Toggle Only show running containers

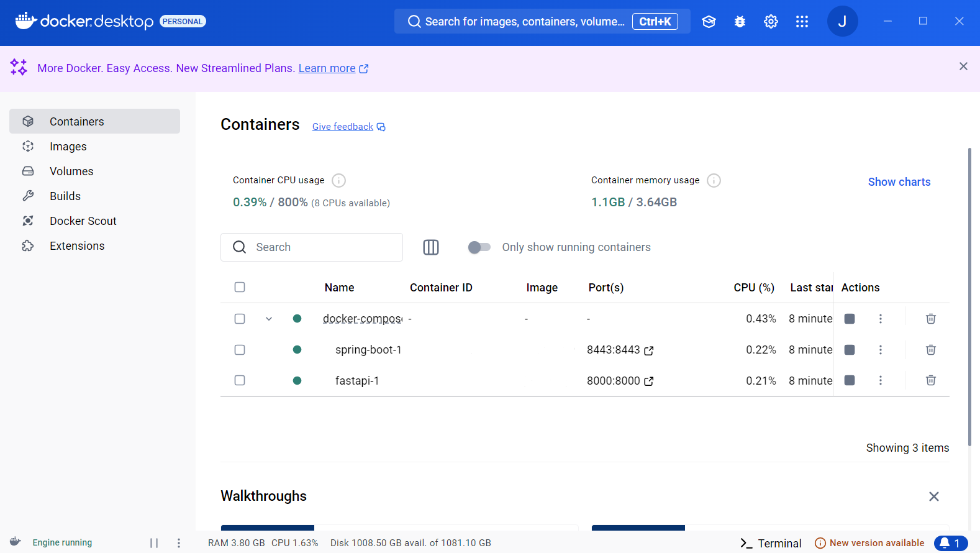click(x=479, y=247)
